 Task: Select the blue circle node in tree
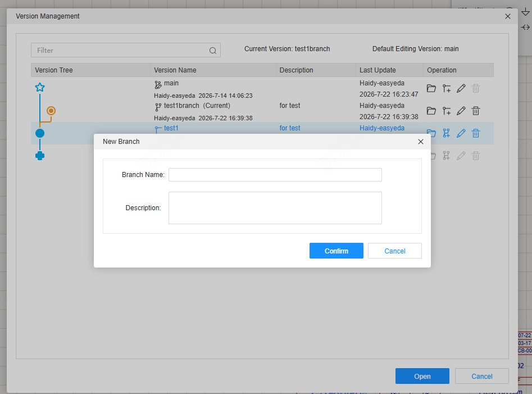[x=40, y=133]
